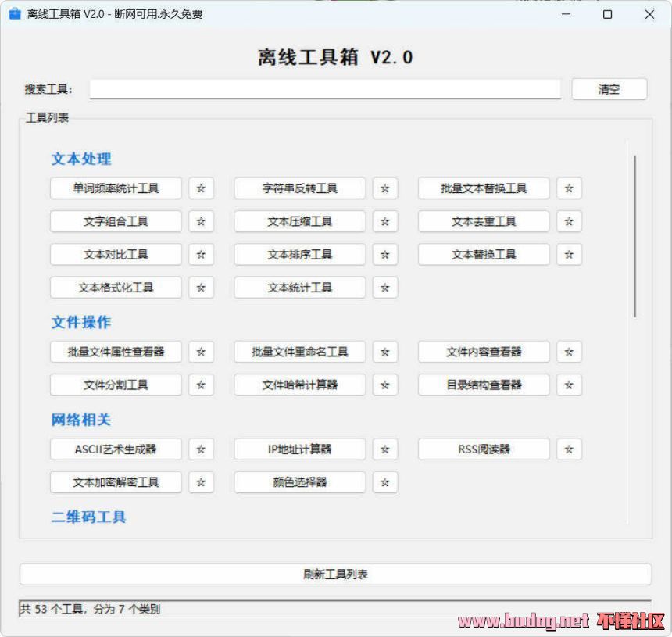Open 批量文件重命名工具

click(299, 352)
